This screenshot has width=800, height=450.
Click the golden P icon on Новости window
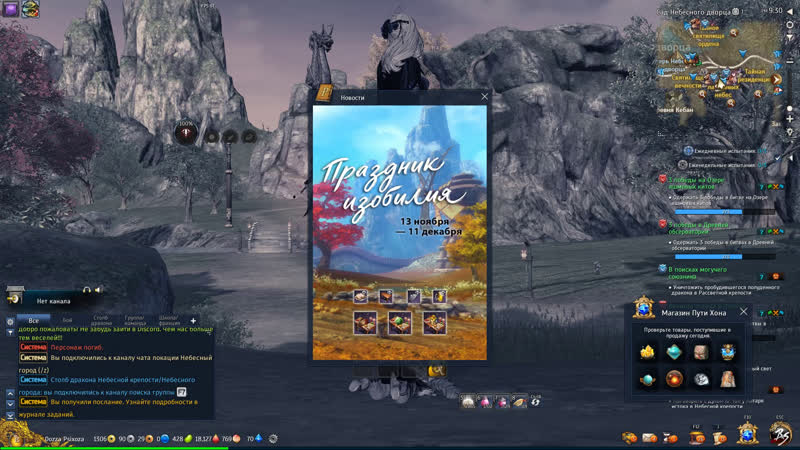pyautogui.click(x=324, y=93)
